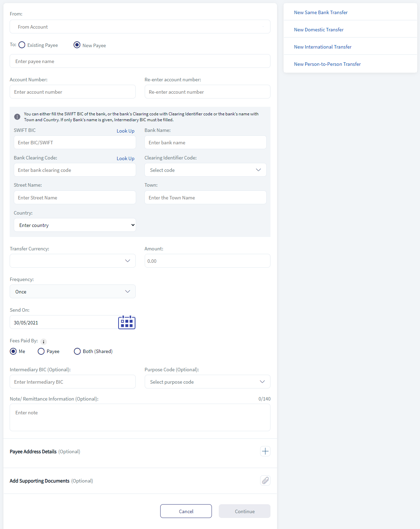Open New International Transfer
The width and height of the screenshot is (420, 529).
[323, 47]
